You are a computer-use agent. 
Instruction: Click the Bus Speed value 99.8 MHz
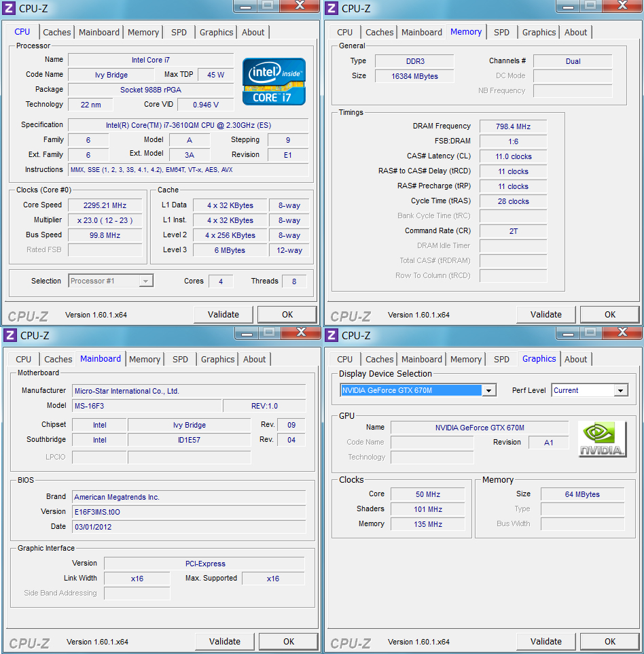(x=105, y=235)
